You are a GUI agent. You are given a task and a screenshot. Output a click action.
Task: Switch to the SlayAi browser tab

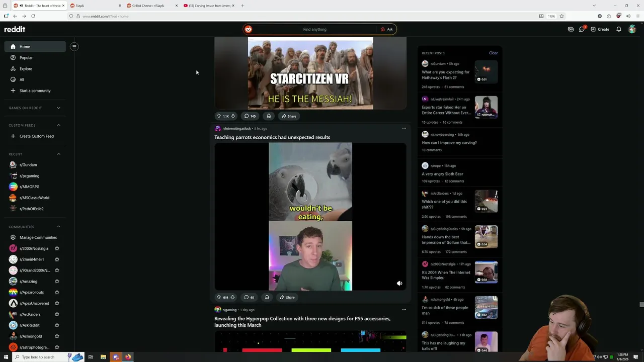(x=97, y=6)
